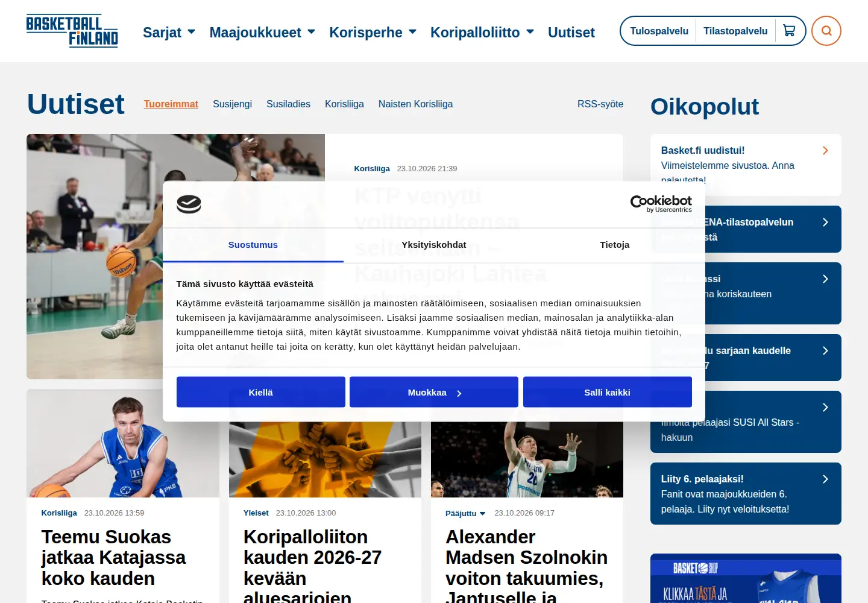
Task: Click the Basket Shop jersey banner
Action: coord(746,578)
